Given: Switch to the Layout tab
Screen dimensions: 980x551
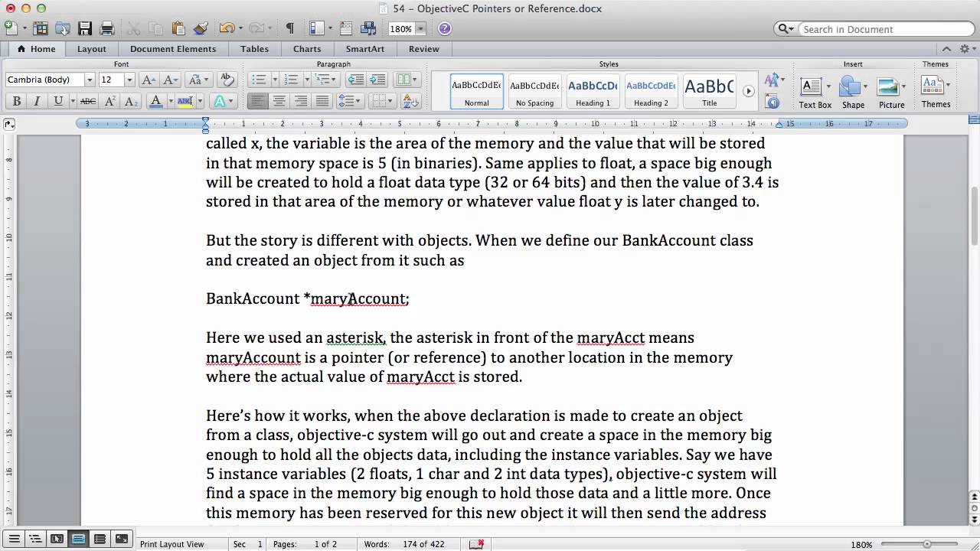Looking at the screenshot, I should coord(91,49).
